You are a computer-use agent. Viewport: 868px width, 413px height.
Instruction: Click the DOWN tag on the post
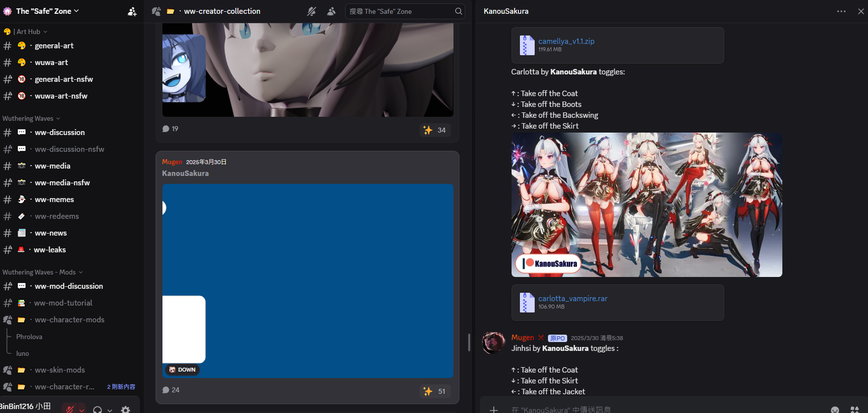tap(182, 370)
